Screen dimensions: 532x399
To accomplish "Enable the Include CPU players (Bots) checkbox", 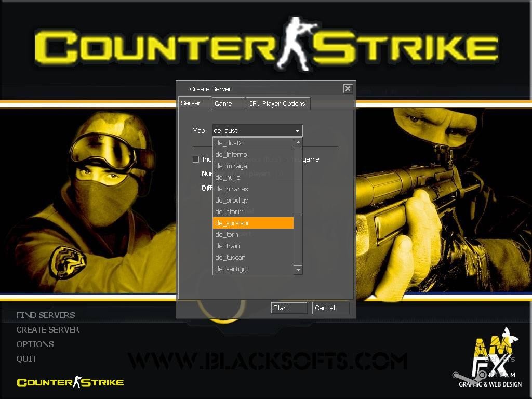I will tap(196, 159).
